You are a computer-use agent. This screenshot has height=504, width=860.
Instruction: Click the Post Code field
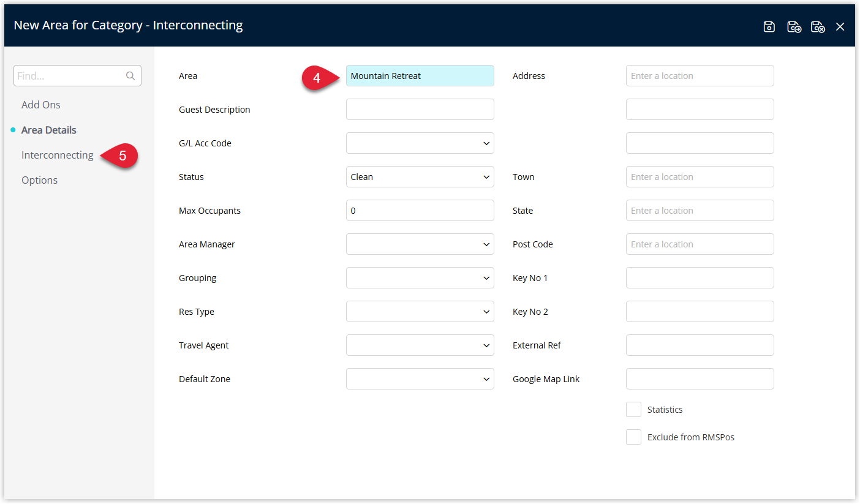pyautogui.click(x=700, y=244)
